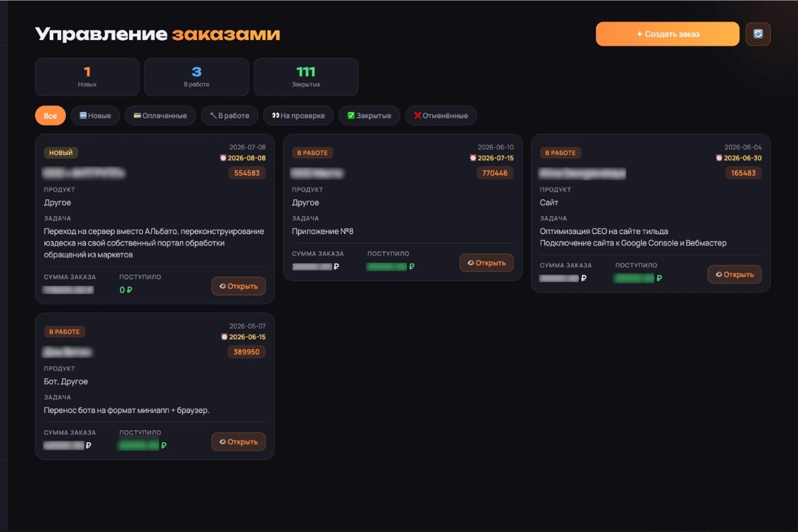
Task: Click task text Перенос бота на формат миниапп
Action: click(126, 410)
